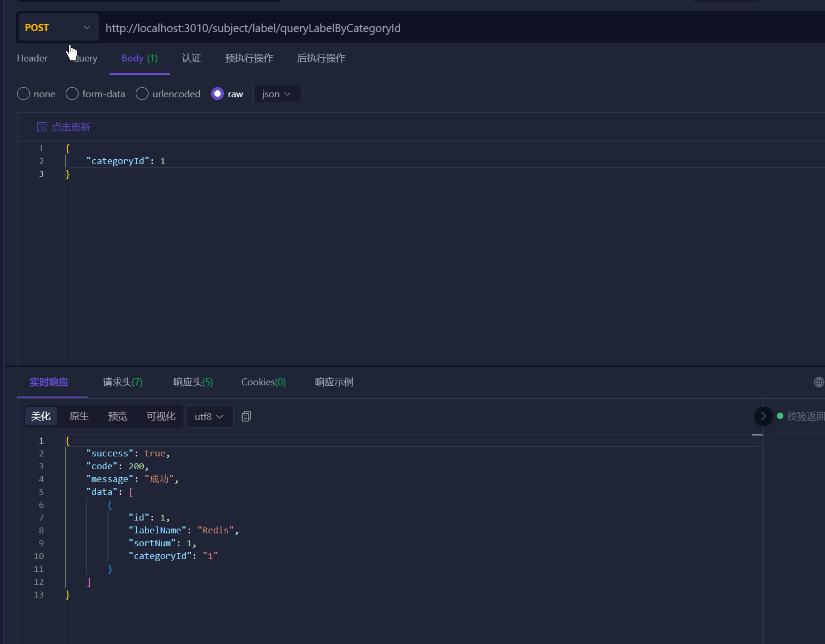Screen dimensions: 825x644
Task: Open the json format dropdown
Action: click(x=277, y=94)
